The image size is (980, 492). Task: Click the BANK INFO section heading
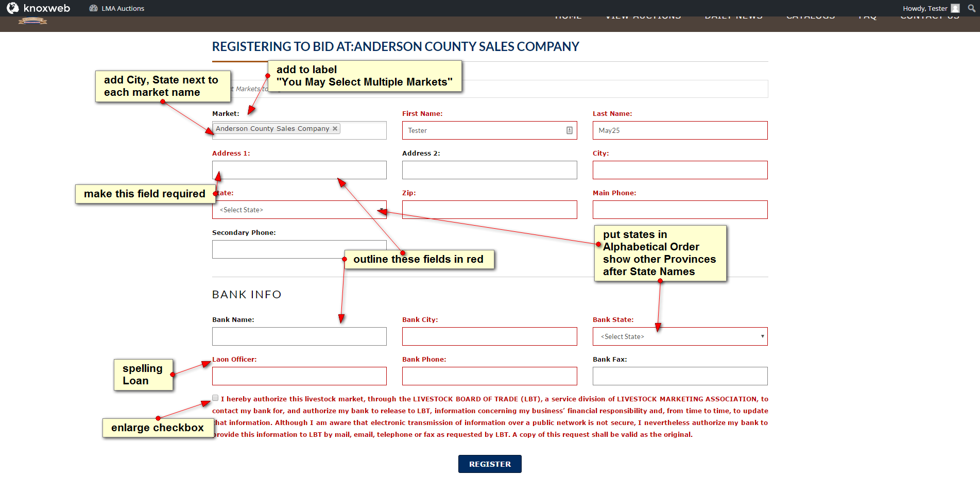(x=247, y=294)
